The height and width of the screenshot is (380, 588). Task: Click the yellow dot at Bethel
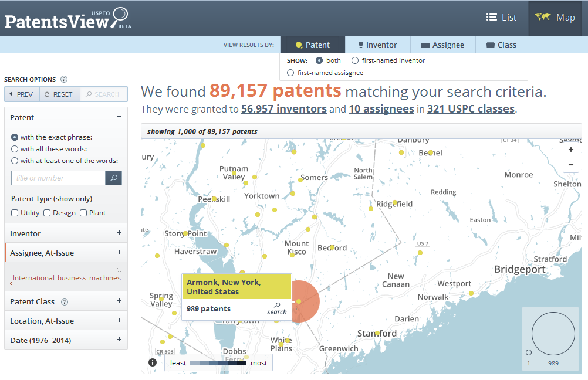431,152
